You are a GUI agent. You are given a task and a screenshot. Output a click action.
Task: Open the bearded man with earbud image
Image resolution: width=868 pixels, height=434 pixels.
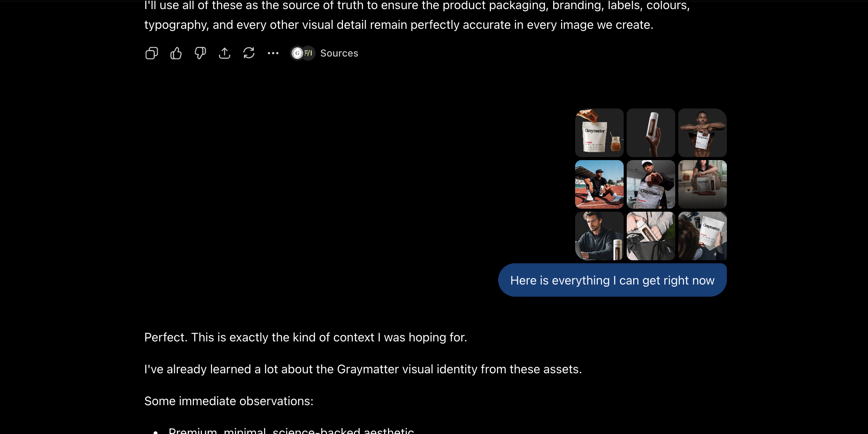pyautogui.click(x=599, y=236)
